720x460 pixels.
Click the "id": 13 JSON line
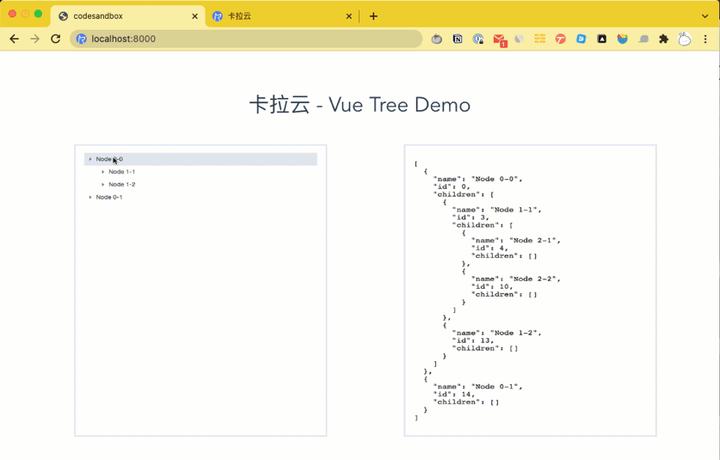[473, 341]
